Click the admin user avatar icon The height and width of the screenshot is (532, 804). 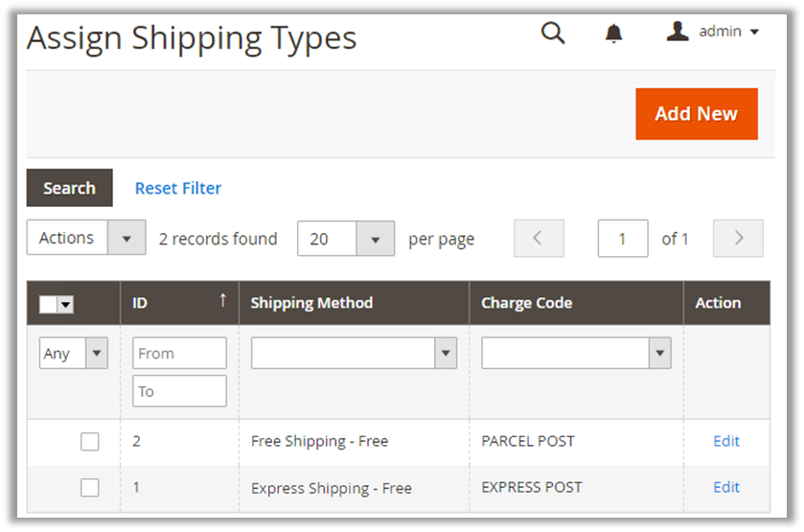pyautogui.click(x=678, y=32)
